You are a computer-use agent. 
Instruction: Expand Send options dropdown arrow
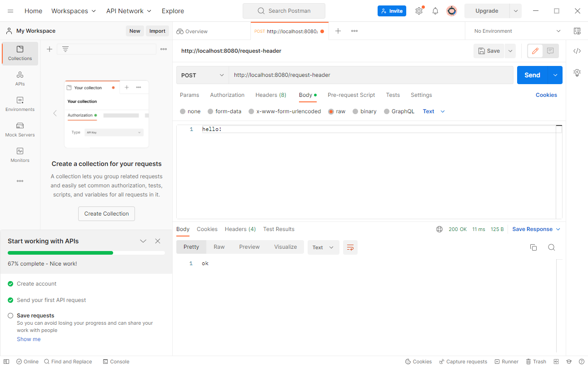click(555, 75)
